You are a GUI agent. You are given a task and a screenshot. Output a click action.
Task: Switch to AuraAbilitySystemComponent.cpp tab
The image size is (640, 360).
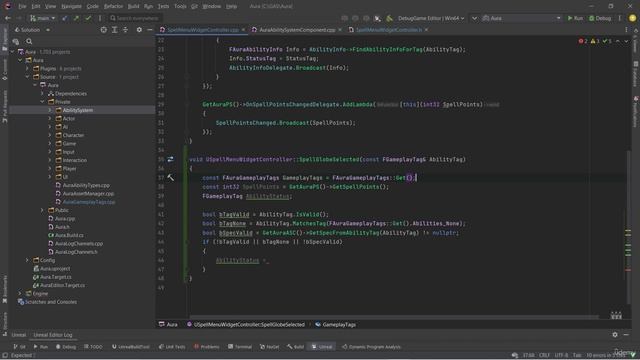[297, 30]
